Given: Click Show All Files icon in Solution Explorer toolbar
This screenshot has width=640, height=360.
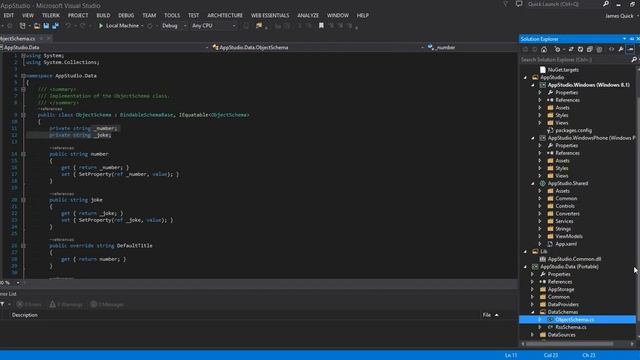Looking at the screenshot, I should point(599,49).
